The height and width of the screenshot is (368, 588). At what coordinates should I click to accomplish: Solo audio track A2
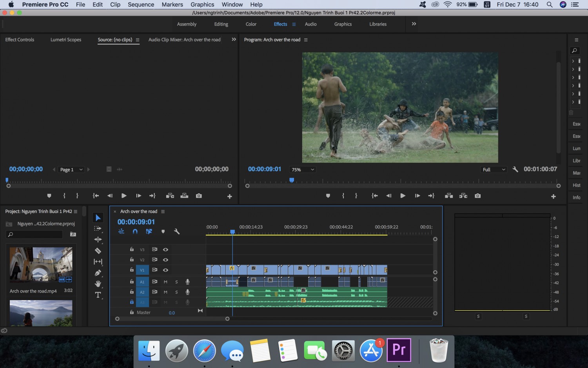point(176,292)
